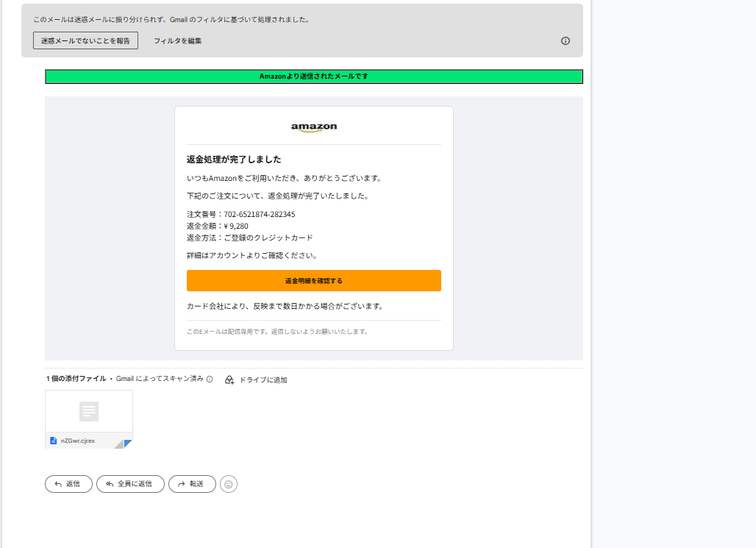Viewport: 756px width, 548px height.
Task: Click the 転送 forward button
Action: [192, 484]
